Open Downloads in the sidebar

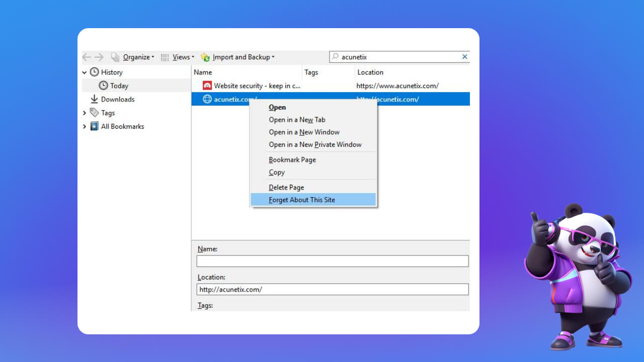click(x=117, y=100)
